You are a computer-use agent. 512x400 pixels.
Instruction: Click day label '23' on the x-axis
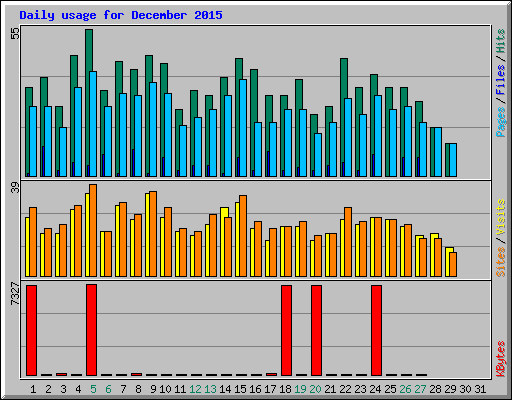click(x=360, y=389)
